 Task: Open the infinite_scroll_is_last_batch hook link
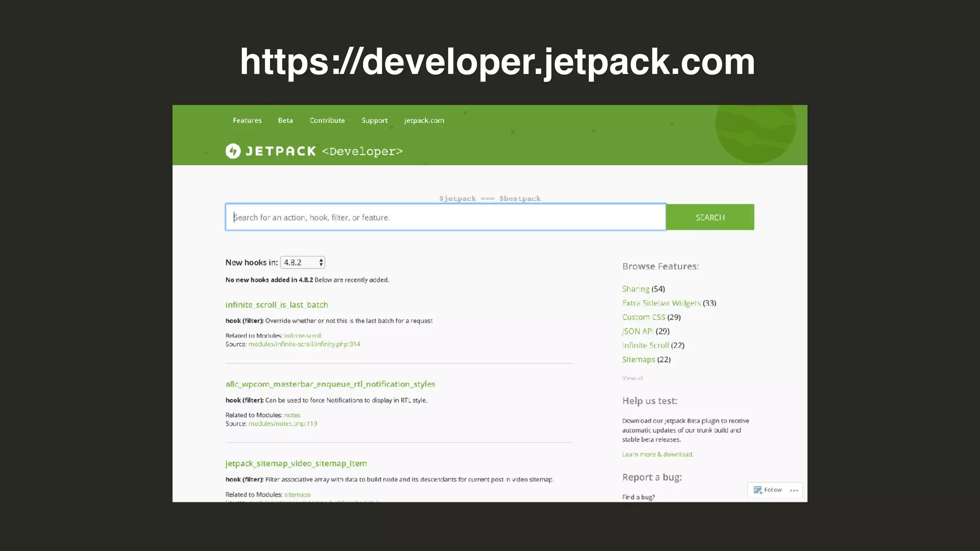[x=277, y=305]
